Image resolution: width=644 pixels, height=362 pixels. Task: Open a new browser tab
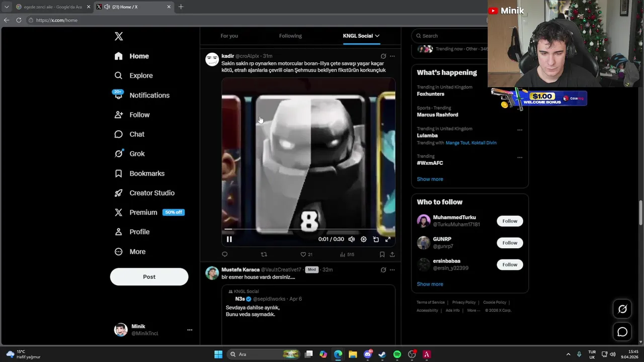click(x=181, y=7)
